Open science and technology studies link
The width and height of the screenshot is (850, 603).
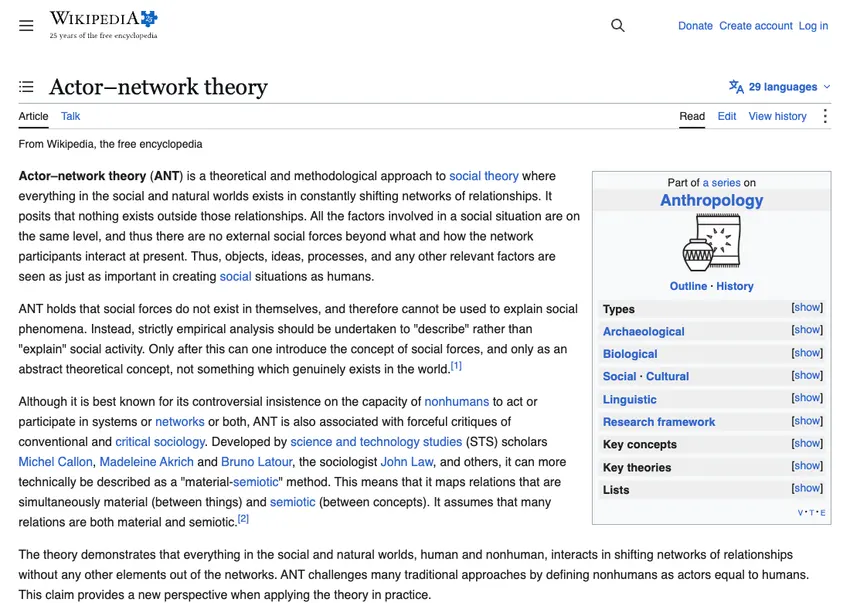tap(376, 442)
